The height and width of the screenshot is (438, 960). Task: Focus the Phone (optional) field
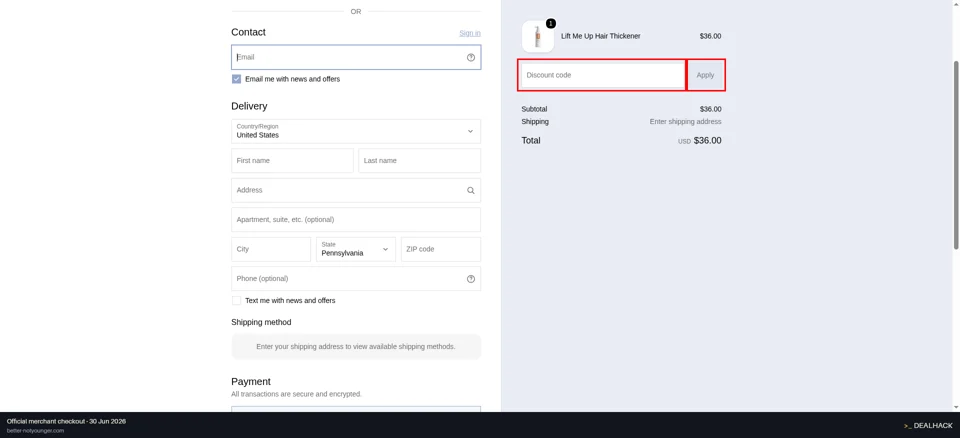356,279
